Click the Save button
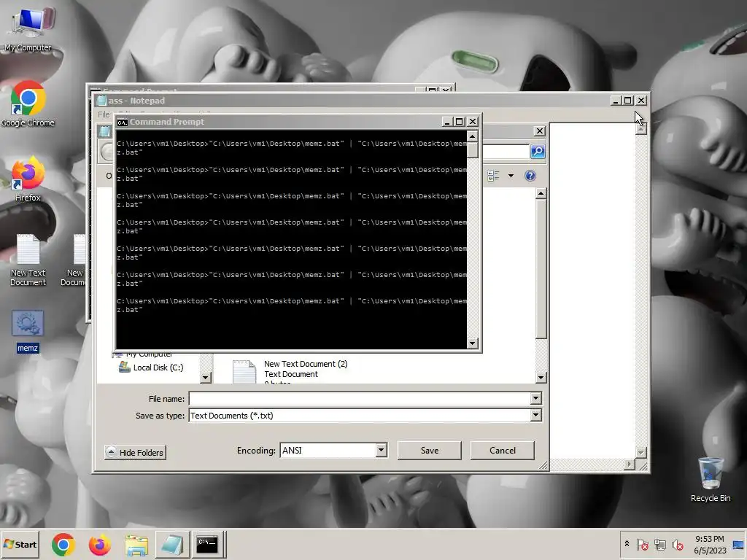Screen dimensions: 747x560 click(x=429, y=451)
